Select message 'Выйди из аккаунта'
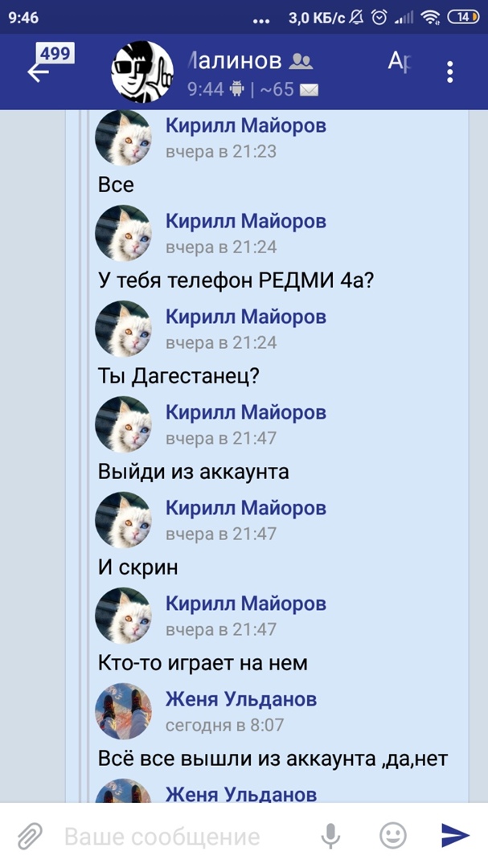Viewport: 488px width, 868px height. point(193,472)
